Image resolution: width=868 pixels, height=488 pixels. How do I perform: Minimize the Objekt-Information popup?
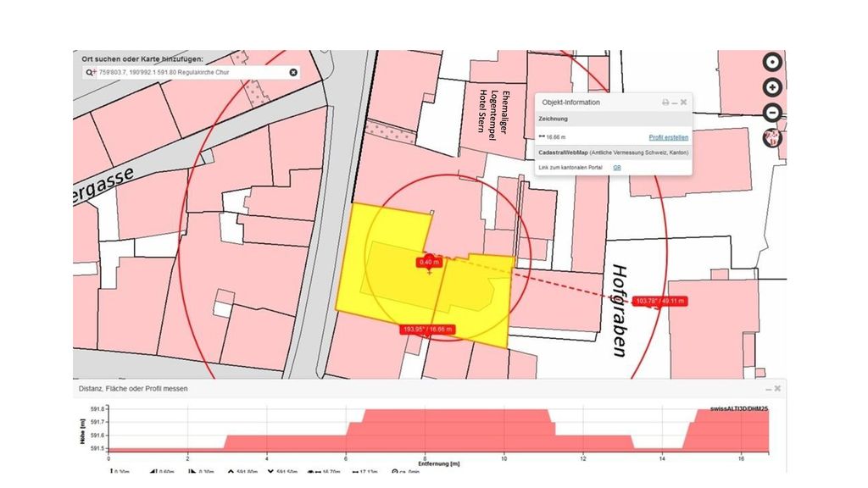(x=675, y=103)
